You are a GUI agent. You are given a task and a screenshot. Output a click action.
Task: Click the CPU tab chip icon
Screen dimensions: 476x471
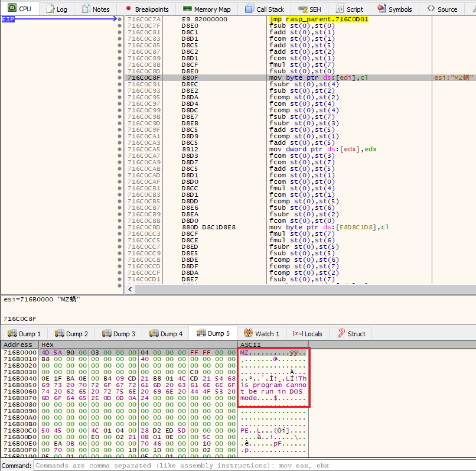pos(11,9)
